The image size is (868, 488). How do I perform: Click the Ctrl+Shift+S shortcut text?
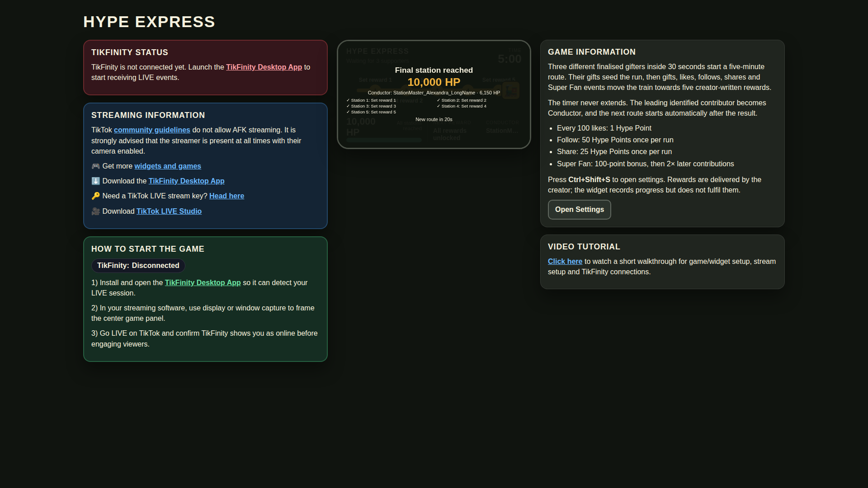tap(589, 179)
